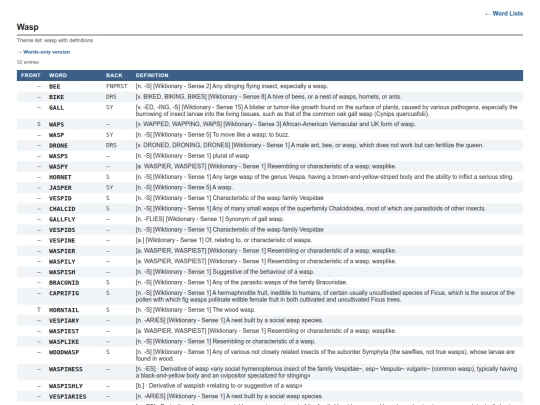Click the S back hook for WOODWASP
This screenshot has width=540, height=405.
point(107,352)
